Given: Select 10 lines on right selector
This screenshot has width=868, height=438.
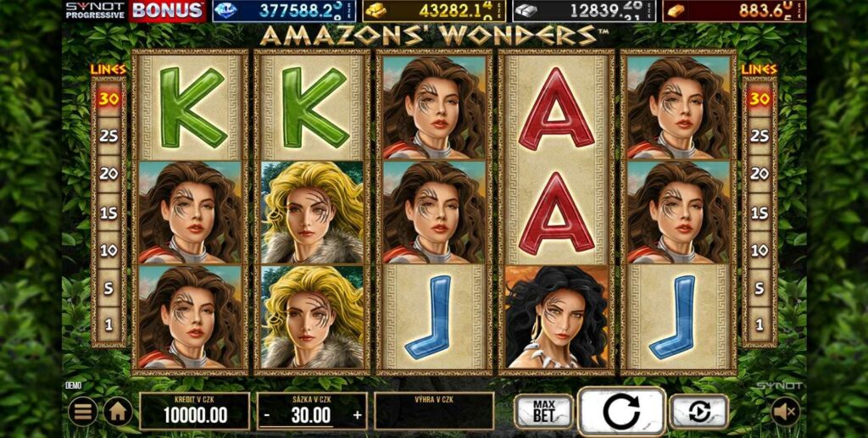Looking at the screenshot, I should (x=759, y=250).
